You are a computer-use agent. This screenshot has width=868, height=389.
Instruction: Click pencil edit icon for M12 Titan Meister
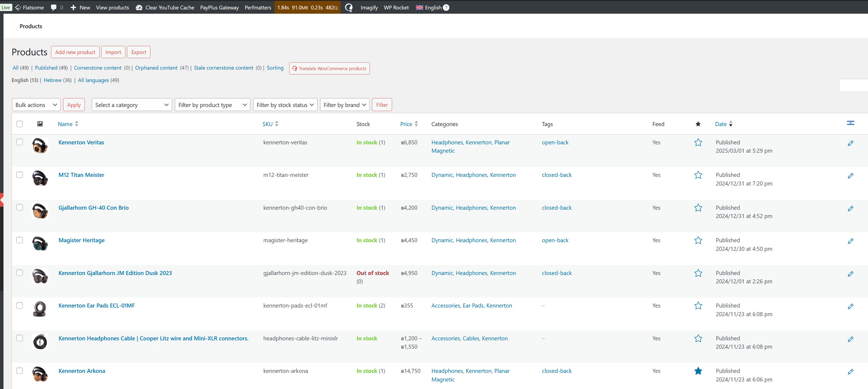coord(850,176)
